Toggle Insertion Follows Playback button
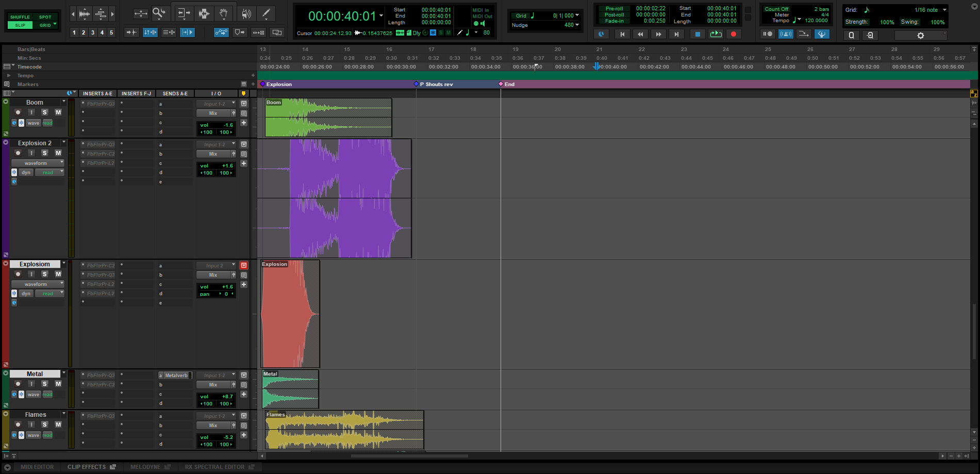This screenshot has width=980, height=474. click(188, 32)
